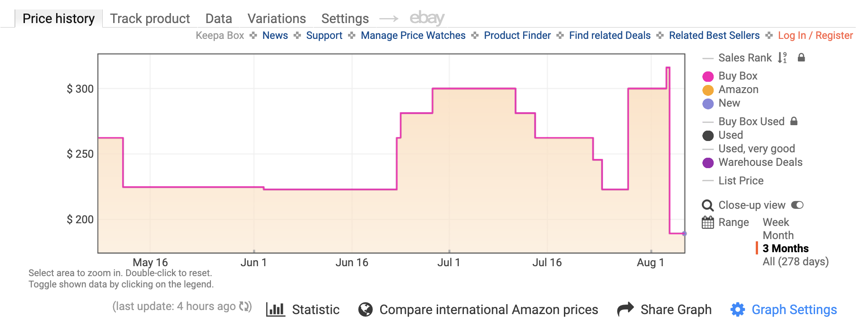Click the lock icon beside Sales Rank
868x329 pixels.
pos(801,57)
